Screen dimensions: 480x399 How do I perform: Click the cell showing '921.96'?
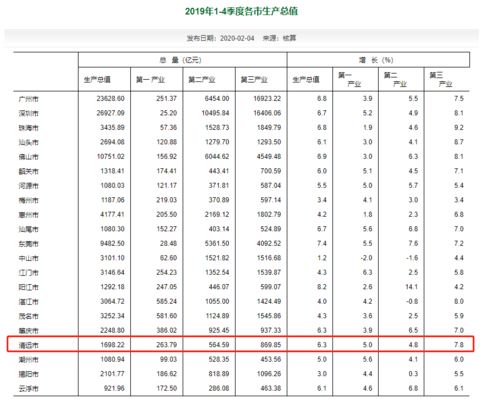click(114, 388)
